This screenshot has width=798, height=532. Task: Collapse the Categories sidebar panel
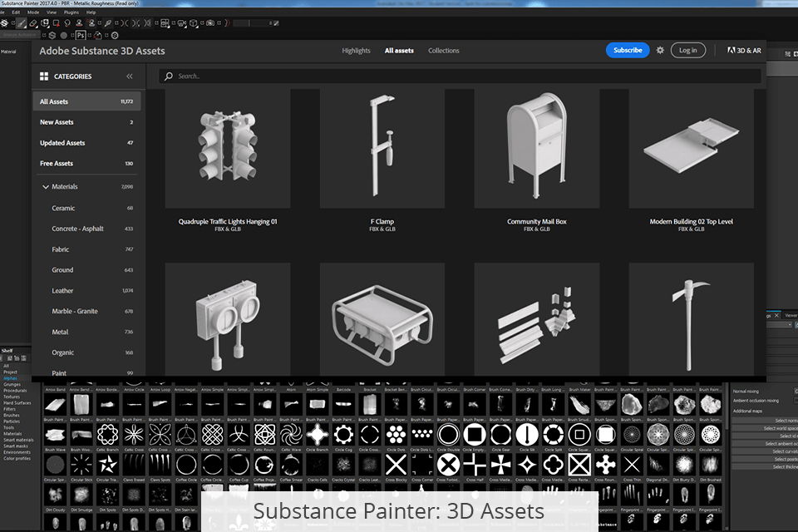click(130, 76)
